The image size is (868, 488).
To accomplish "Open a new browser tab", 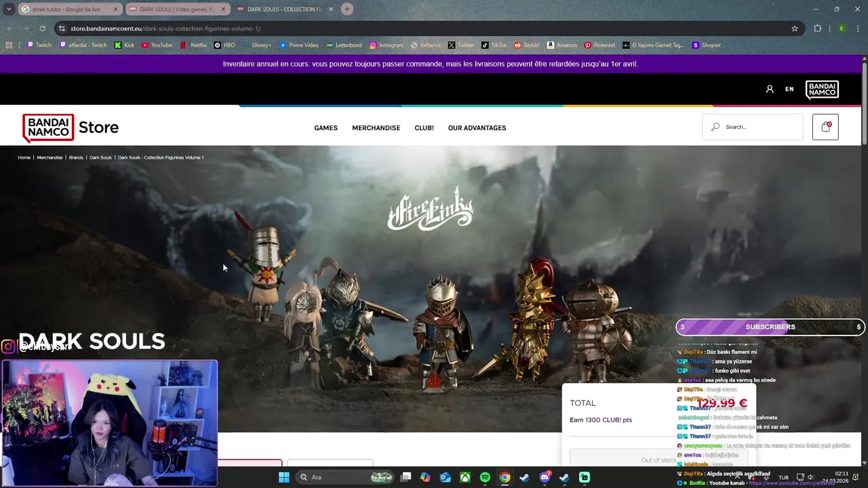I will point(347,9).
